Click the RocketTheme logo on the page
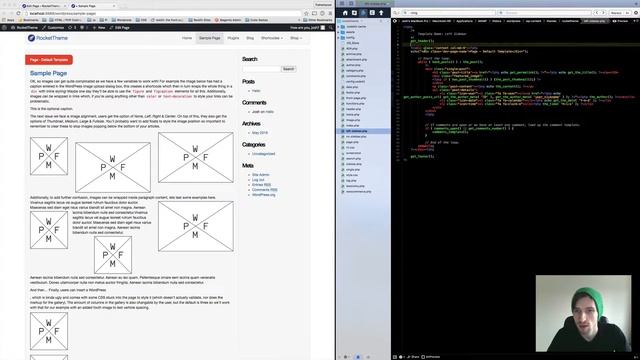The width and height of the screenshot is (640, 360). (48, 38)
